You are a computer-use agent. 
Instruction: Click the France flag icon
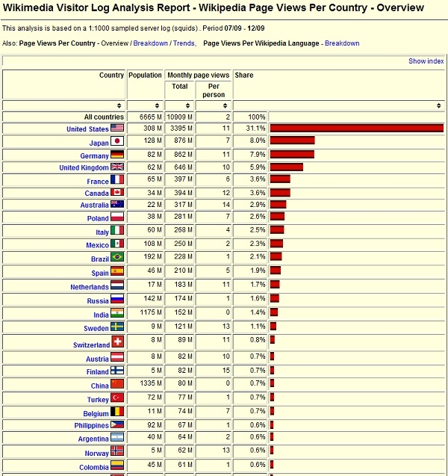(x=117, y=179)
